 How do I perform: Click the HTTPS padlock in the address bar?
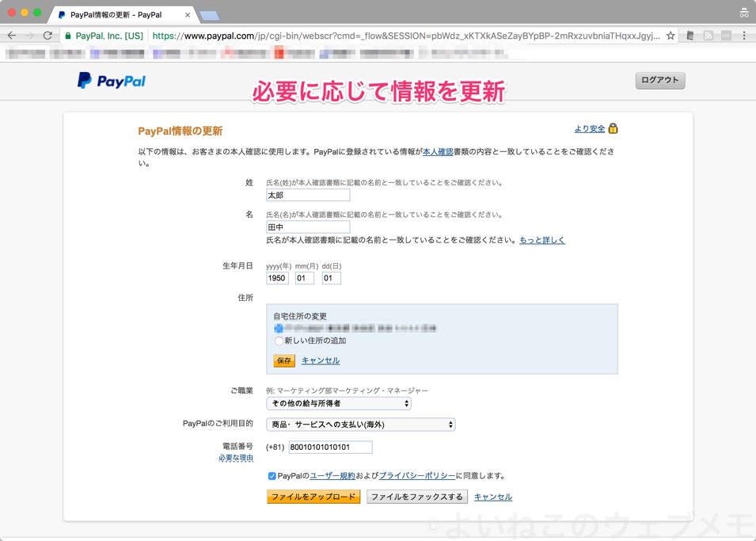tap(70, 36)
